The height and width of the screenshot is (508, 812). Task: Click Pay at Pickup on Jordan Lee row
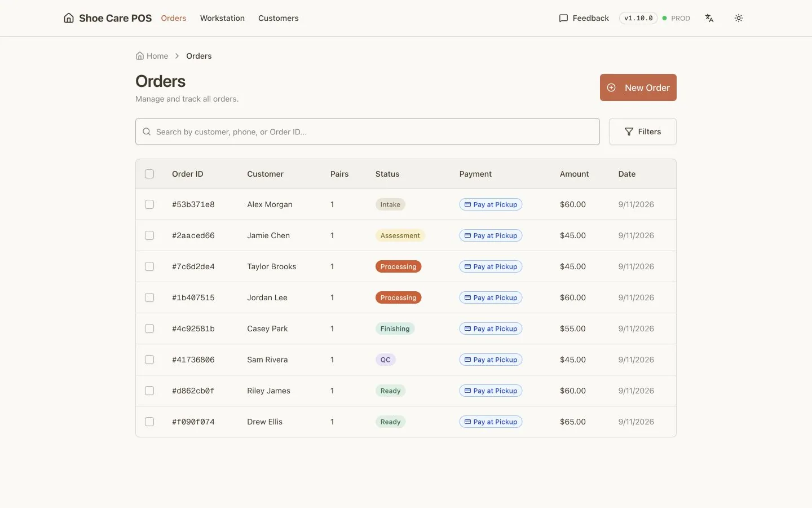tap(491, 297)
